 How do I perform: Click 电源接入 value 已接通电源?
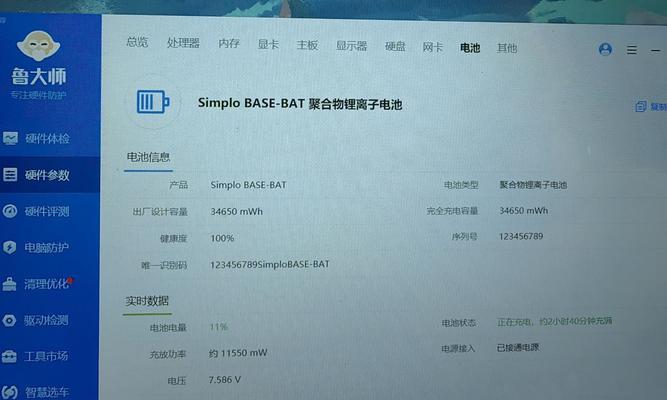[x=518, y=348]
